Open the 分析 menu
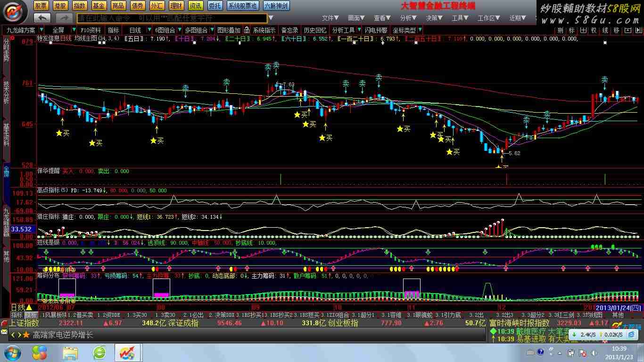The height and width of the screenshot is (362, 644). pos(408,18)
